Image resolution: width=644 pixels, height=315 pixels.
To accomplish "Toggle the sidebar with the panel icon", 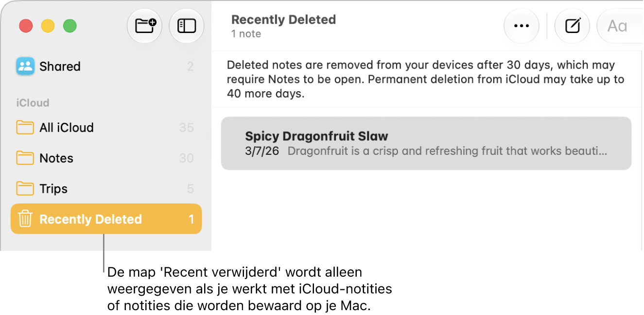I will point(187,26).
